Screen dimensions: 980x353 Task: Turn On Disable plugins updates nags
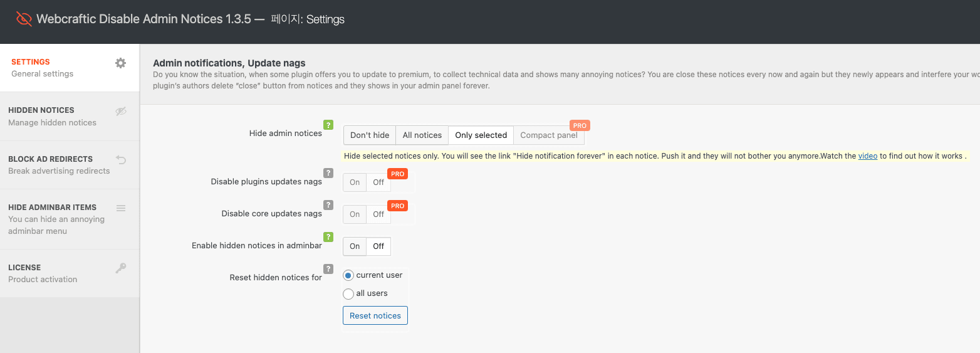tap(355, 182)
